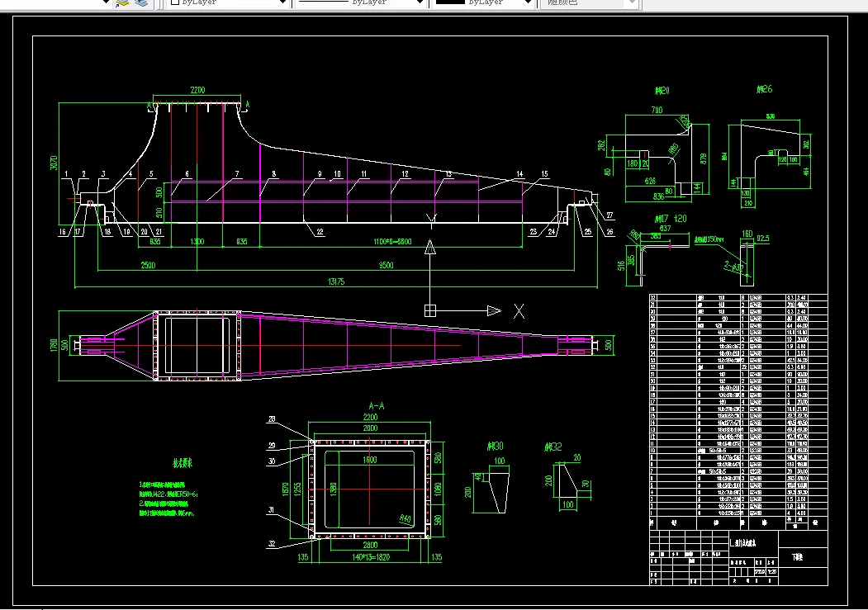
Task: Select the vertical 1380 dimension text
Action: tap(334, 489)
